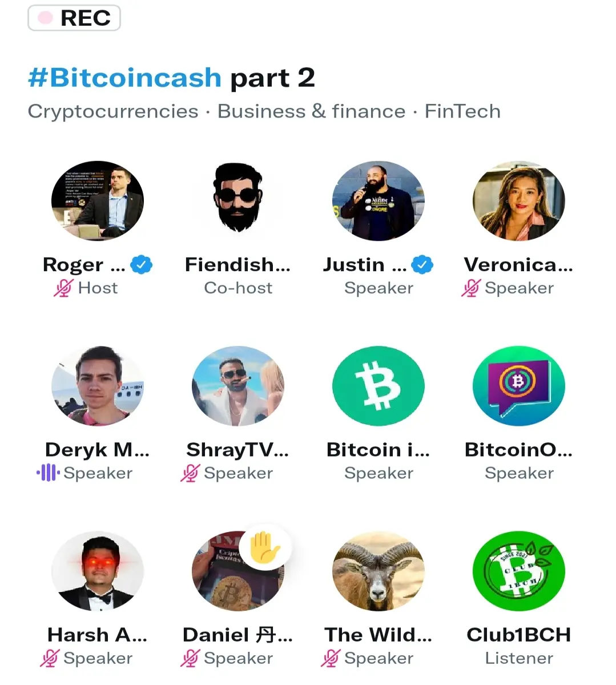Click the purple audio wave icon by Deryk
Screen dimensions: 616x685
(48, 473)
